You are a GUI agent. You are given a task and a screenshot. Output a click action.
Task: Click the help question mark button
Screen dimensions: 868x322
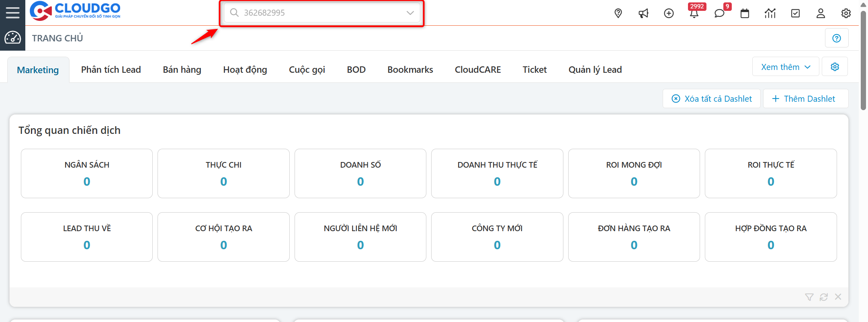click(837, 38)
